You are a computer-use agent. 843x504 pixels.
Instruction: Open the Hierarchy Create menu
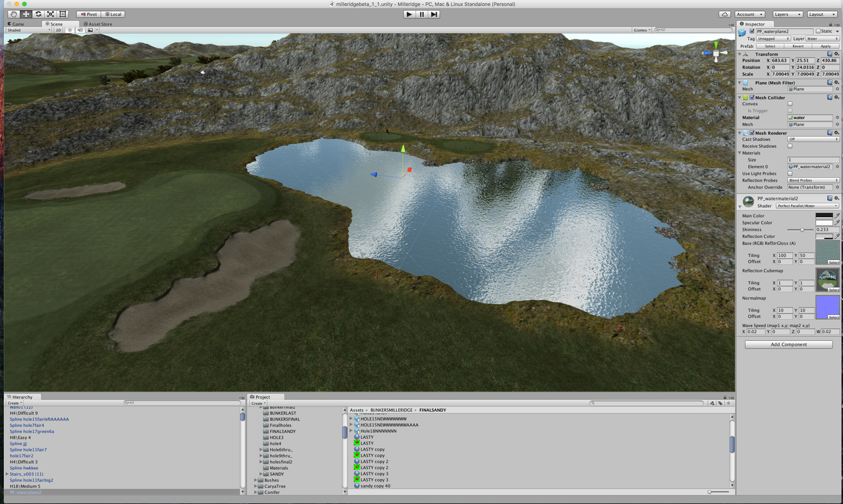[x=14, y=403]
